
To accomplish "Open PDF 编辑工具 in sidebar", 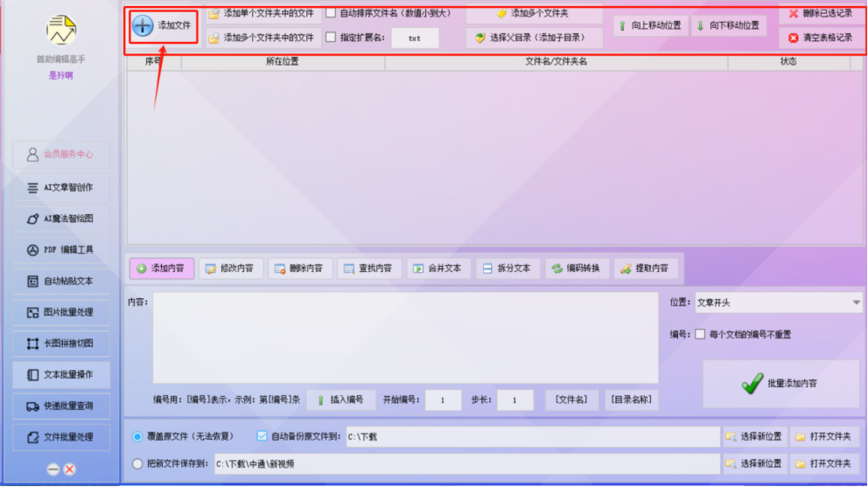I will [x=61, y=250].
